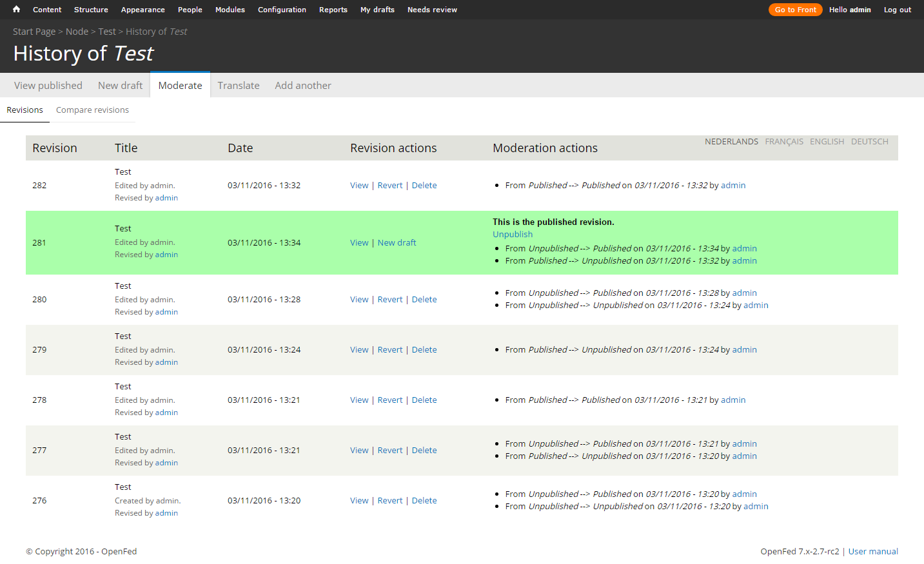924x564 pixels.
Task: Delete revision 282
Action: pyautogui.click(x=424, y=186)
